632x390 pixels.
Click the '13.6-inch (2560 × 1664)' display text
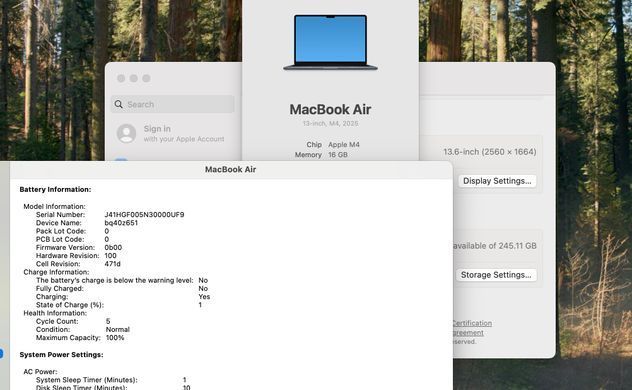[490, 152]
